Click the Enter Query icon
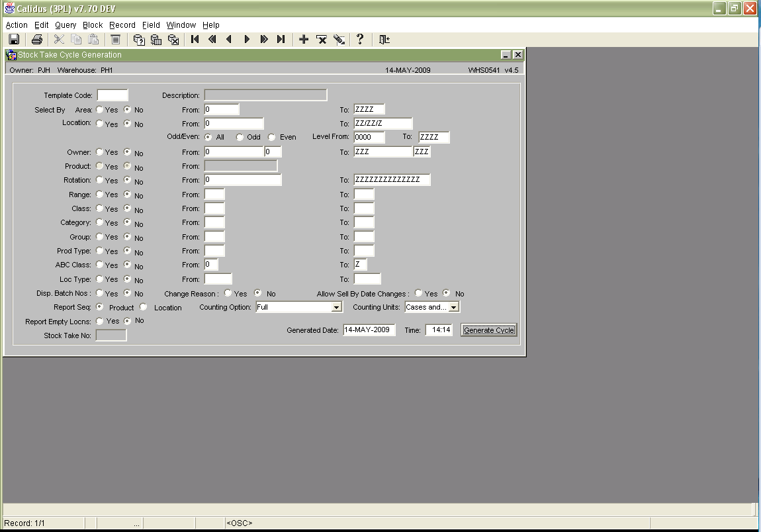Image resolution: width=761 pixels, height=532 pixels. (x=139, y=39)
